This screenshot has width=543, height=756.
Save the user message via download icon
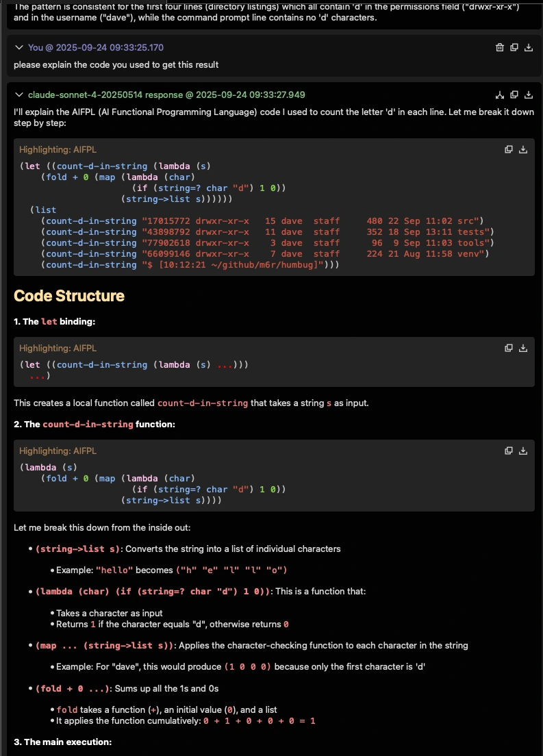click(x=528, y=47)
